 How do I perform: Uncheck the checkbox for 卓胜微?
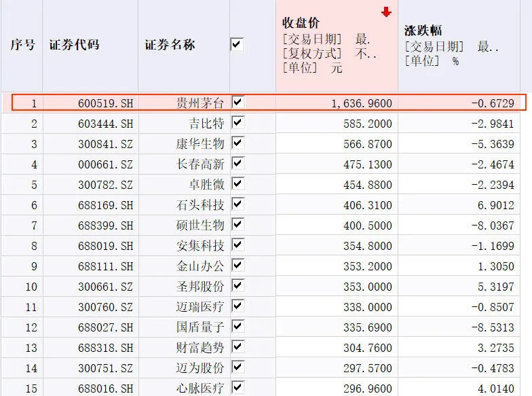coord(237,183)
